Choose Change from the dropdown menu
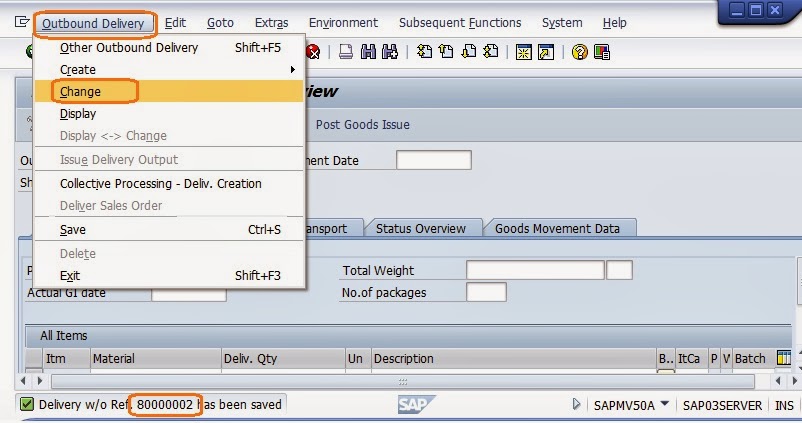The width and height of the screenshot is (802, 423). pyautogui.click(x=170, y=92)
